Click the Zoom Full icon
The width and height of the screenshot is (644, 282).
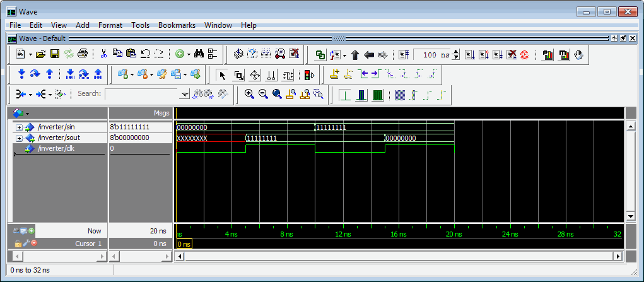[278, 94]
